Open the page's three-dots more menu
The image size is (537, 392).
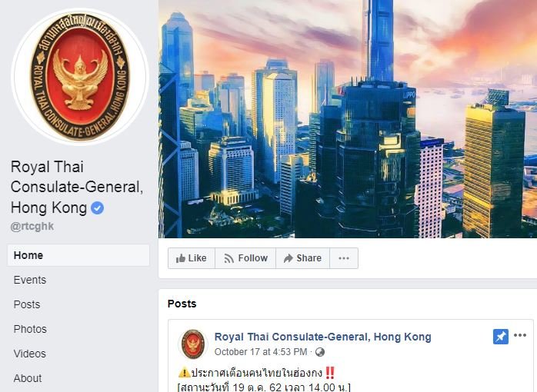344,258
